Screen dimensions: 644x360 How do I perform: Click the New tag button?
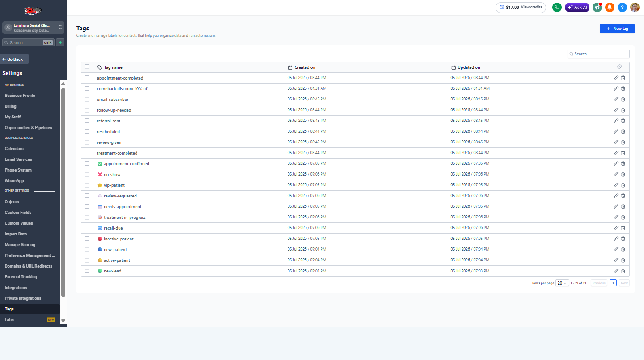coord(617,29)
